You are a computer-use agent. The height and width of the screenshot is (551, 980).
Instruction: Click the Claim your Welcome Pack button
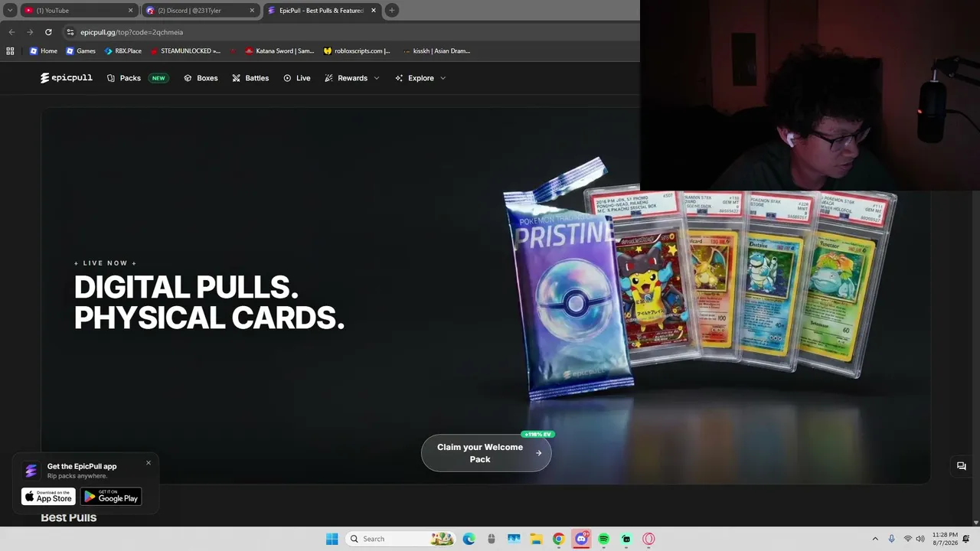(486, 453)
